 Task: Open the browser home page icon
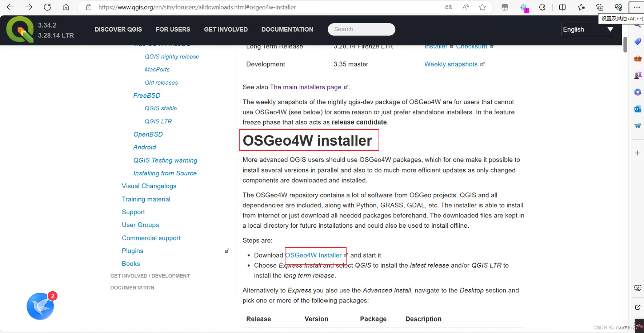point(66,7)
